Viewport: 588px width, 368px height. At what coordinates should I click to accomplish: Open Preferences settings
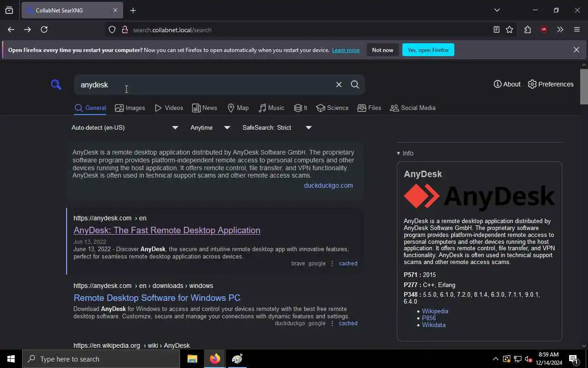[x=550, y=84]
